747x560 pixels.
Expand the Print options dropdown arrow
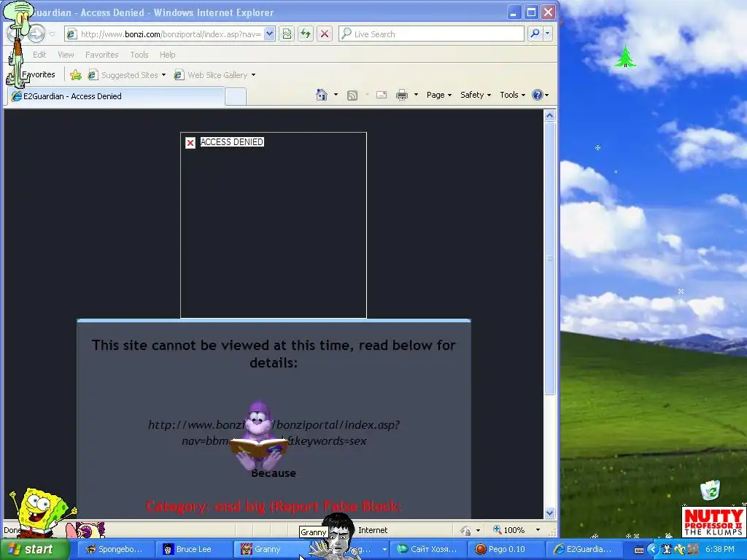[x=416, y=95]
